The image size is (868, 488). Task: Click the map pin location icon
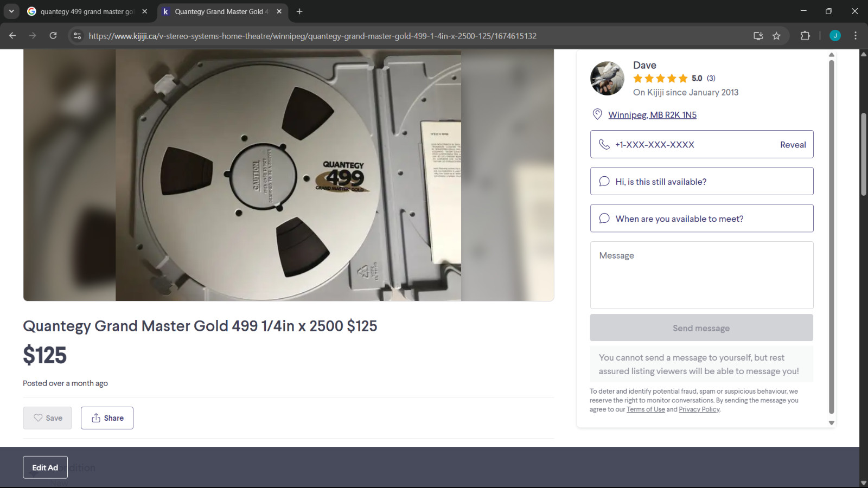[x=597, y=114]
